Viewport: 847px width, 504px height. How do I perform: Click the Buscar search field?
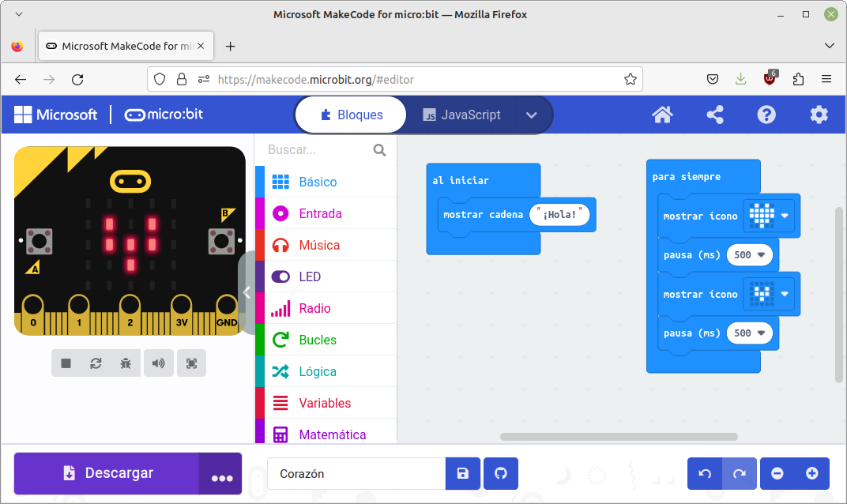coord(318,149)
